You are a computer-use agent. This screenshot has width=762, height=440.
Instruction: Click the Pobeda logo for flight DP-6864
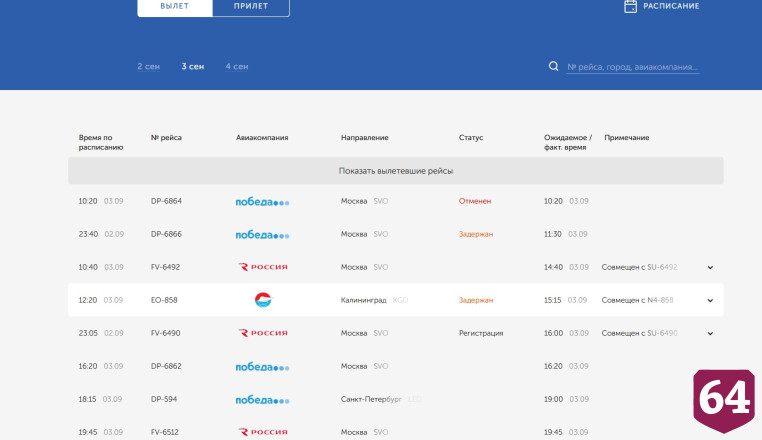pyautogui.click(x=262, y=201)
